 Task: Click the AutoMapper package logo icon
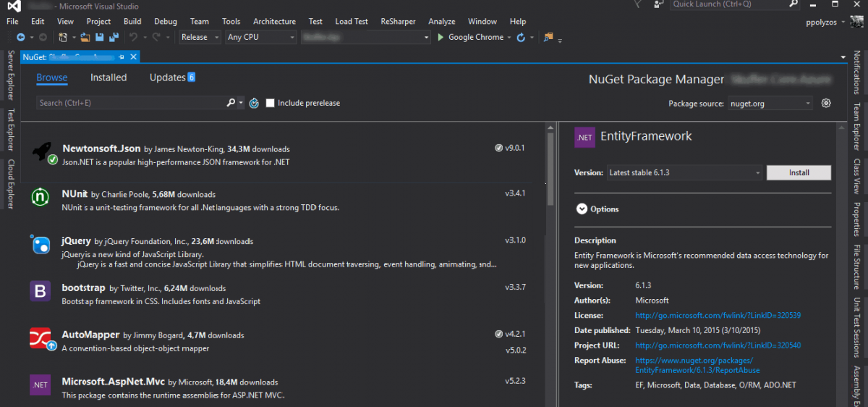tap(43, 339)
